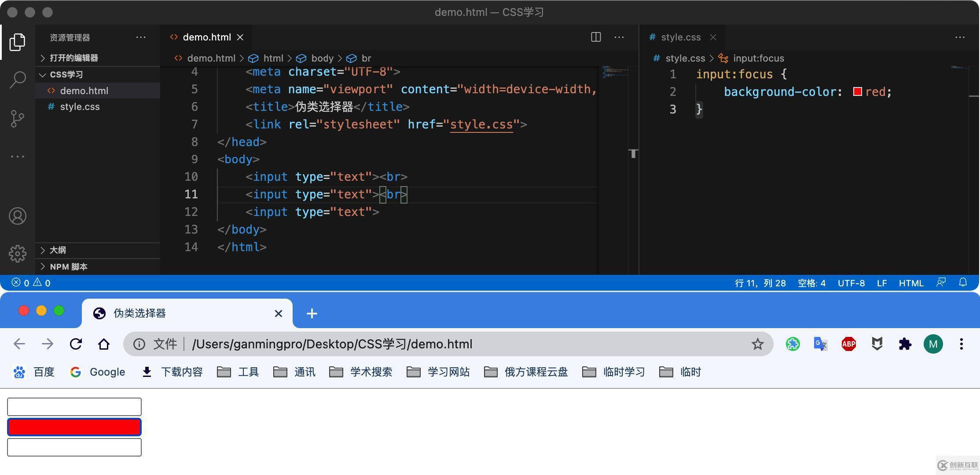Change line position via 行 11, 列 28
This screenshot has height=475, width=980.
(760, 283)
